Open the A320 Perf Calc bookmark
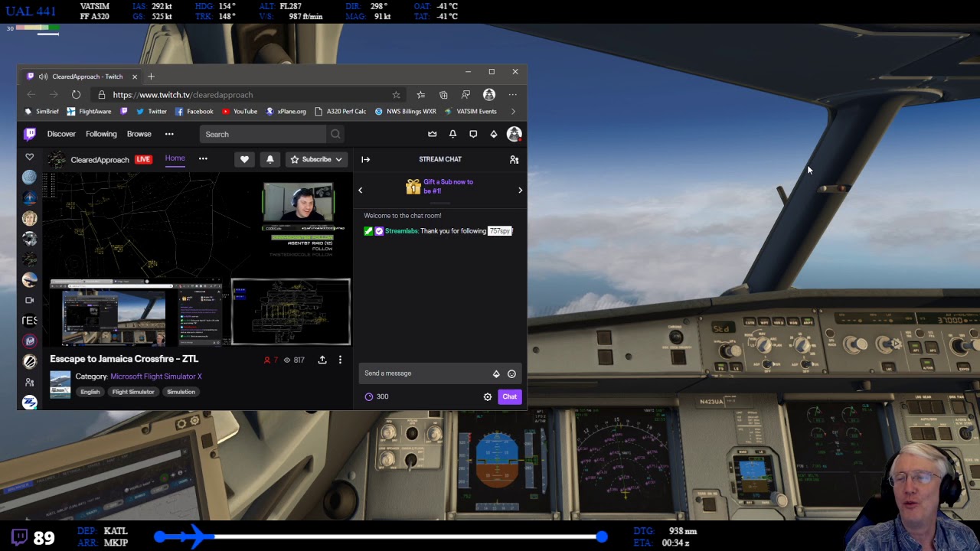The width and height of the screenshot is (980, 551). click(340, 112)
